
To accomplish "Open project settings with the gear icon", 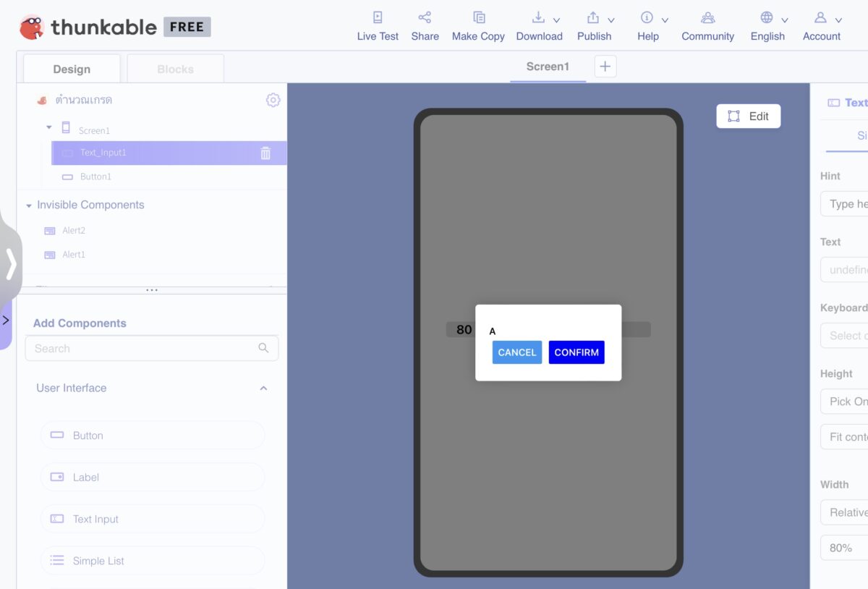I will click(x=273, y=100).
